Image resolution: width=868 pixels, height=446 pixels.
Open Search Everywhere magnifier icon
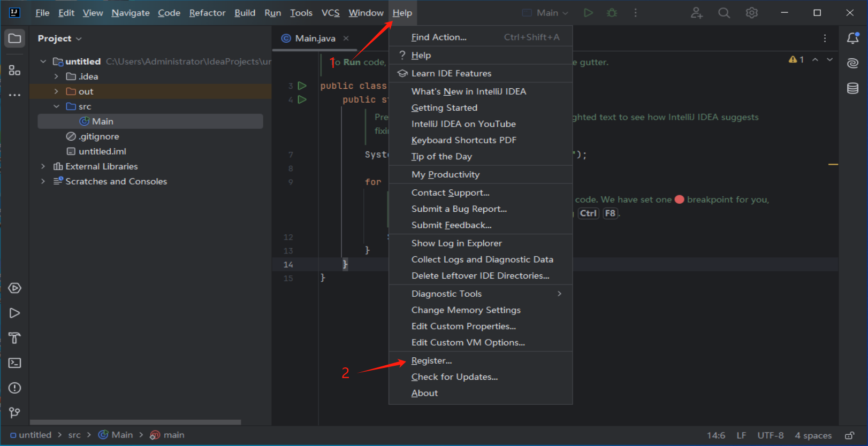pyautogui.click(x=724, y=13)
